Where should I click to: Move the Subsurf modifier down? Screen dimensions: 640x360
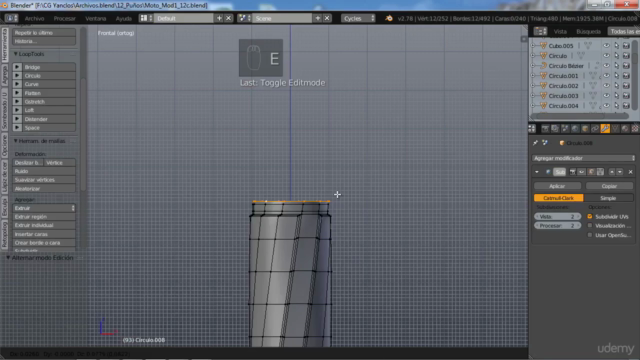pos(620,172)
